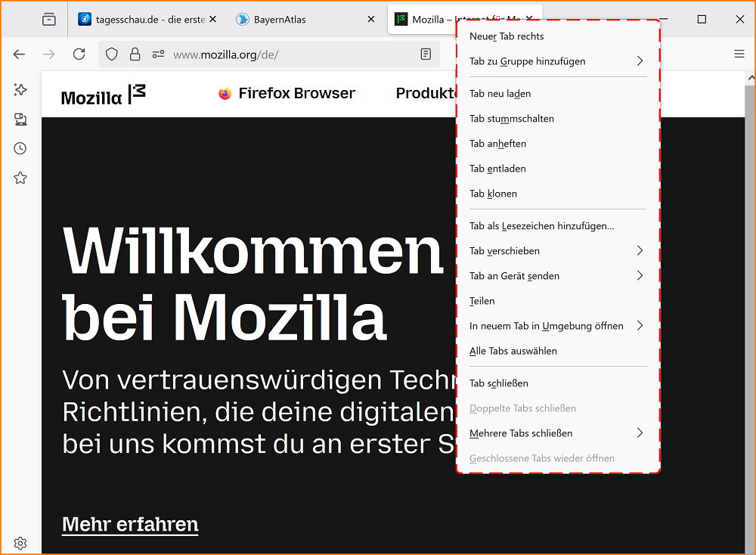Show history via the clock sidebar icon

point(20,148)
